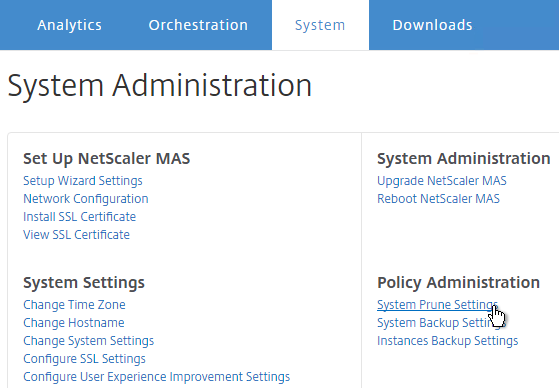The width and height of the screenshot is (559, 388).
Task: Open the Orchestration tab
Action: pyautogui.click(x=198, y=25)
